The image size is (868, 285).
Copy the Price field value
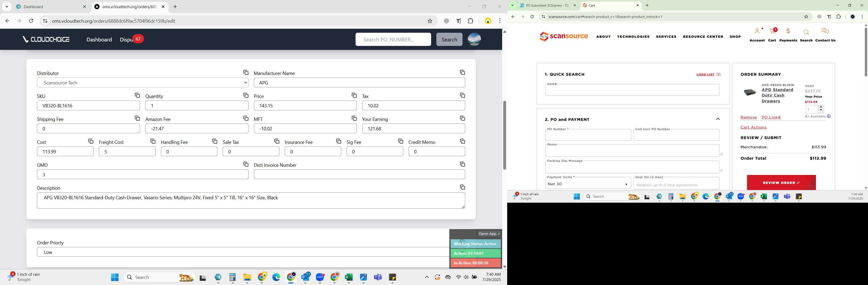[x=354, y=96]
